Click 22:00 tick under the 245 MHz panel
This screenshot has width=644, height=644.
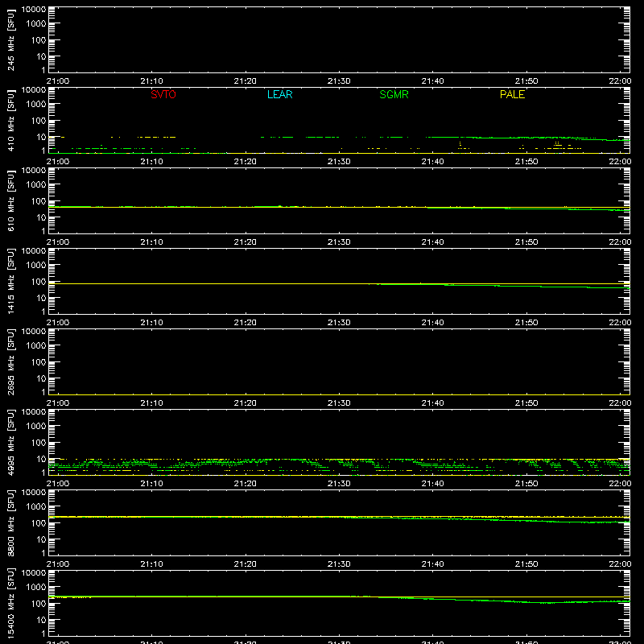pos(620,81)
